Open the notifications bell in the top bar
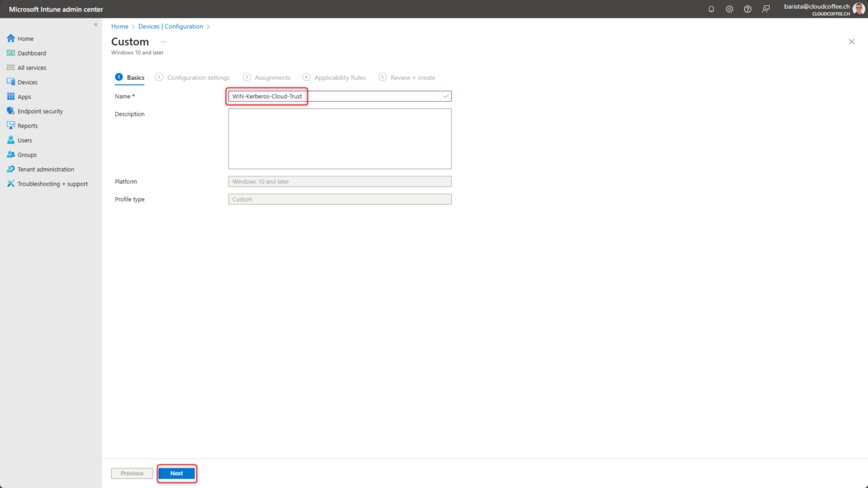The height and width of the screenshot is (488, 868). [711, 9]
